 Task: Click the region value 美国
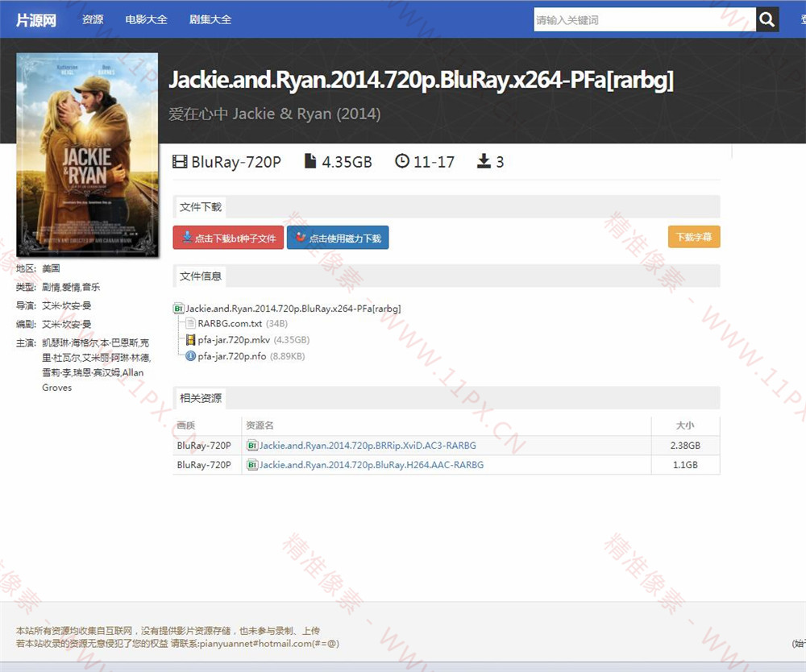pos(51,268)
